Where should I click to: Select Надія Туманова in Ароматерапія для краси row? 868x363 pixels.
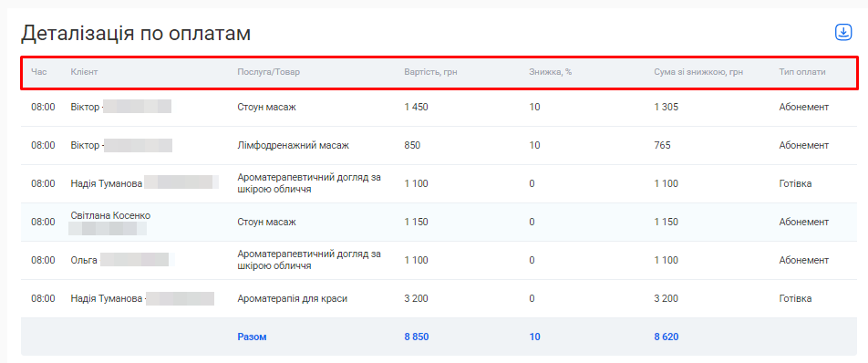pos(107,299)
